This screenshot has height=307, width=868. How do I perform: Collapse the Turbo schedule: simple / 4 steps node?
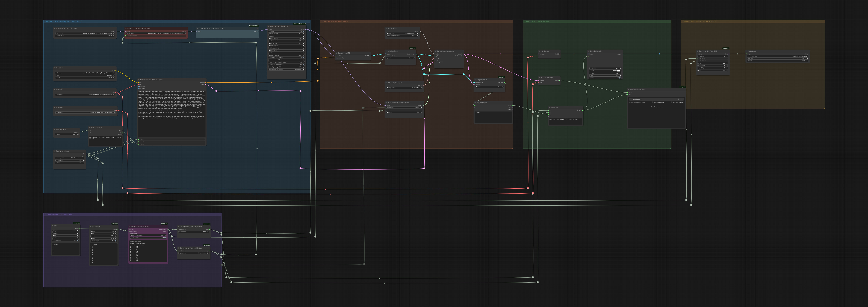(x=386, y=103)
